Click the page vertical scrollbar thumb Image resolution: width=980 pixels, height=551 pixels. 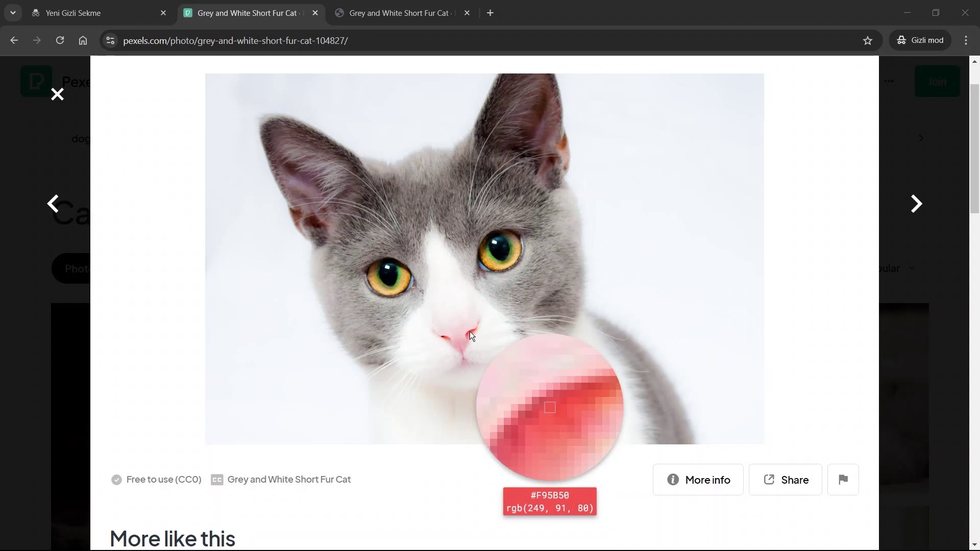pos(974,148)
